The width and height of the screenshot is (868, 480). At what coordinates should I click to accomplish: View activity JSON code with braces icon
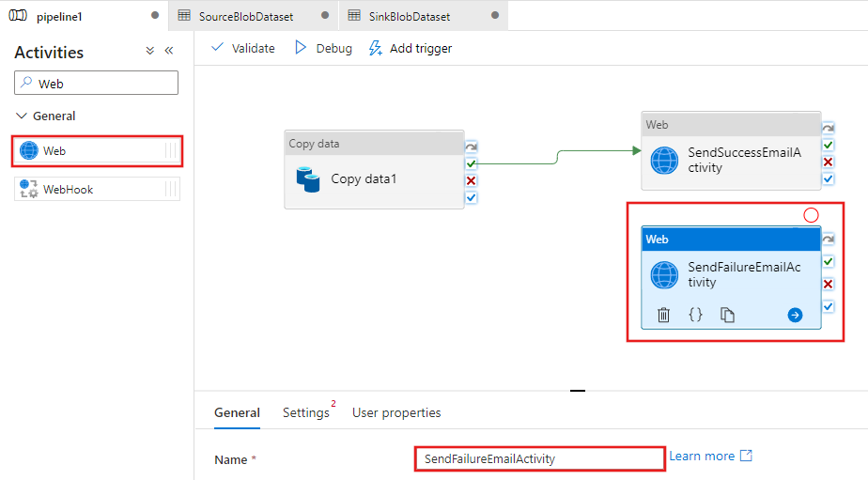[x=695, y=315]
